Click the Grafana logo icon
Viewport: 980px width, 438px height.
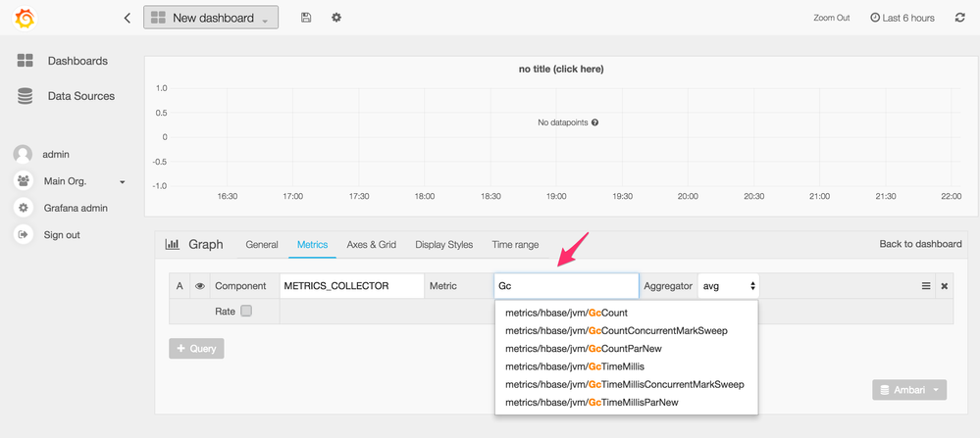coord(26,18)
